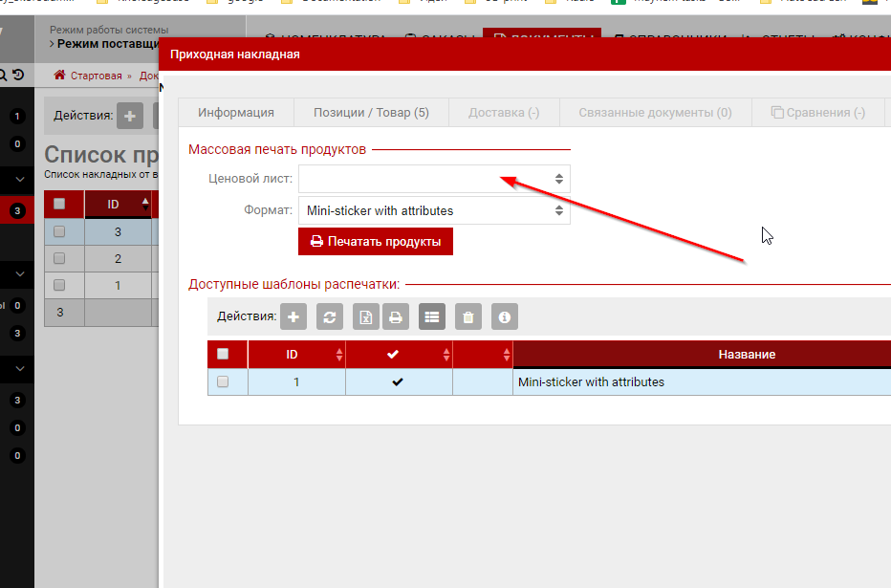Refresh the print templates list
This screenshot has width=891, height=588.
329,316
